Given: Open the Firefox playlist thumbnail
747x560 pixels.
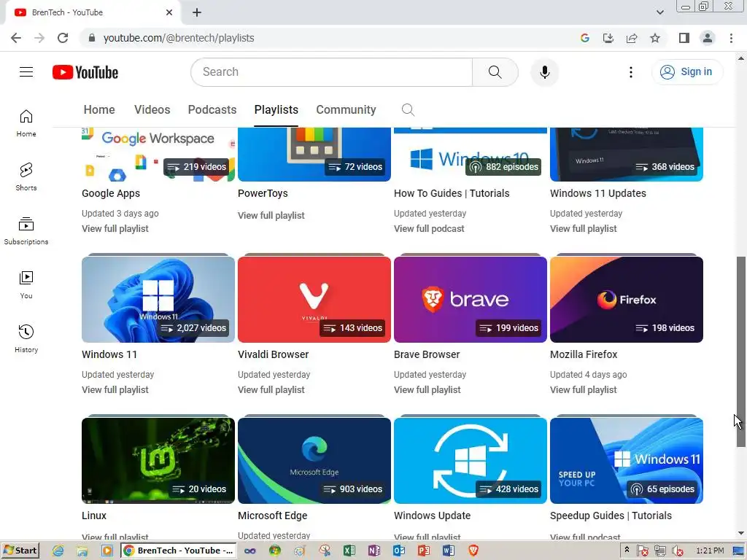Looking at the screenshot, I should coord(627,299).
